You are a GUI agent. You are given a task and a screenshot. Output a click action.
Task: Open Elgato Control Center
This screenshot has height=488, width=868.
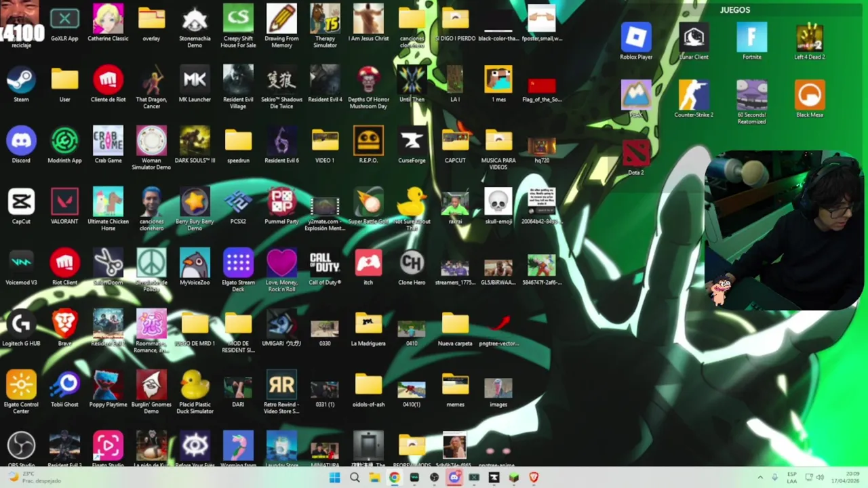21,393
